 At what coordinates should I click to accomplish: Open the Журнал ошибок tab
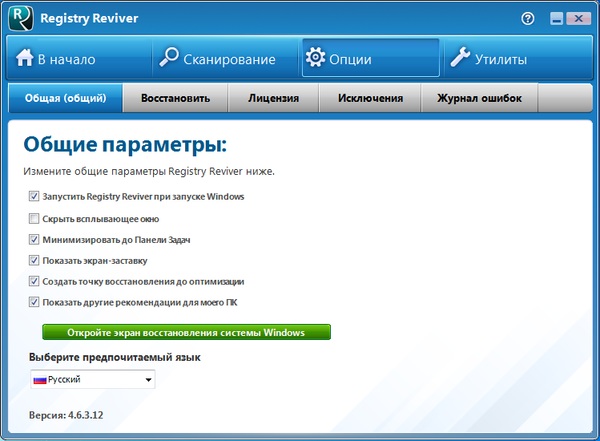click(x=479, y=98)
